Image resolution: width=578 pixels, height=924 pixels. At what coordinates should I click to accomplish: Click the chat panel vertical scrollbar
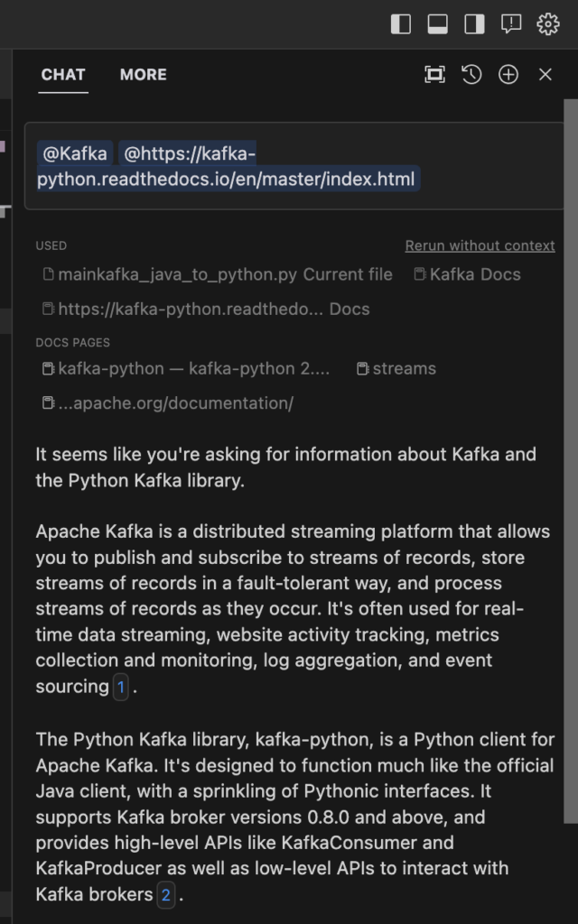coord(569,451)
